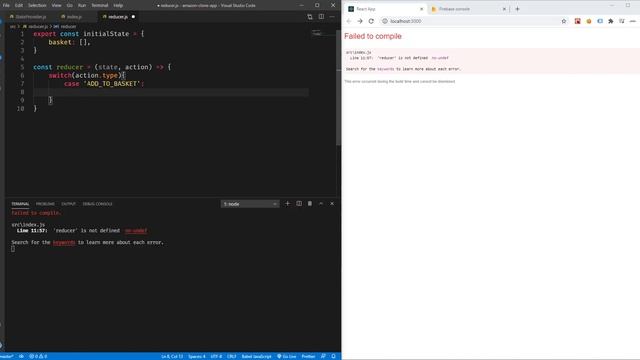Split the terminal panel
The image size is (640, 360).
(x=299, y=203)
